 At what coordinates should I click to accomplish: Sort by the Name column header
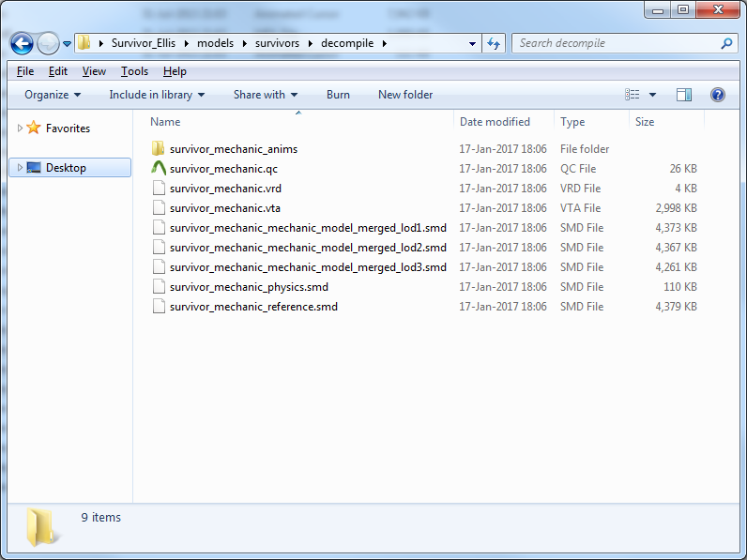(x=165, y=122)
